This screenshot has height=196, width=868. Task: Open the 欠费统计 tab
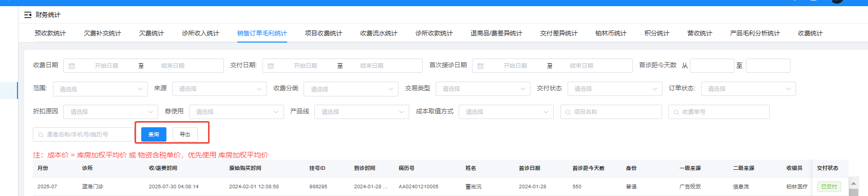[x=152, y=33]
